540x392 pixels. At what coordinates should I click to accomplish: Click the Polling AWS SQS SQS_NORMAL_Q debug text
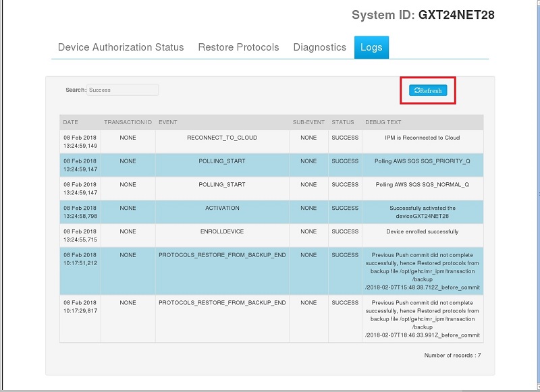coord(422,185)
